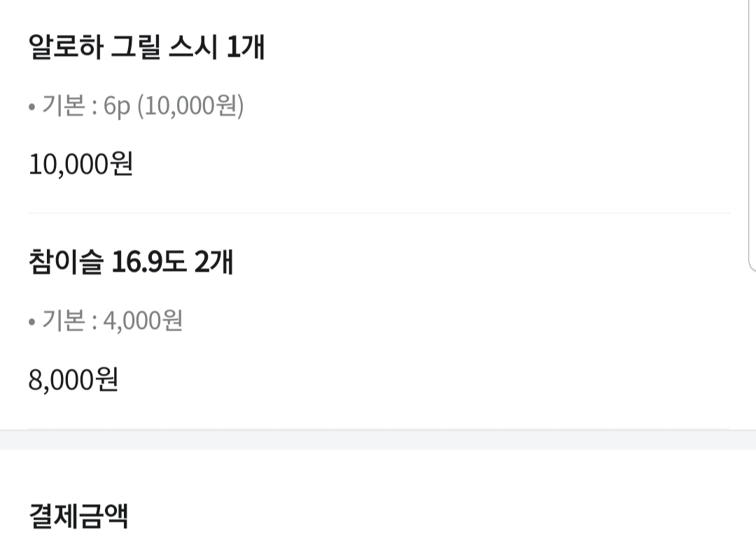Click the gray 4,000원 unit price
Viewport: 756px width, 551px height.
[143, 321]
